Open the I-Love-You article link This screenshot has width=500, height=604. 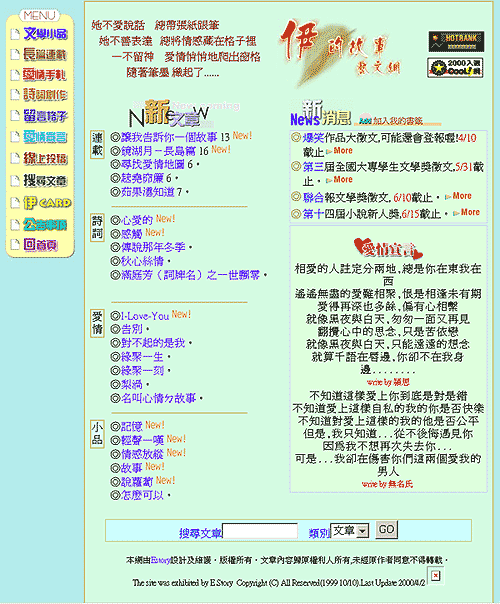click(145, 316)
